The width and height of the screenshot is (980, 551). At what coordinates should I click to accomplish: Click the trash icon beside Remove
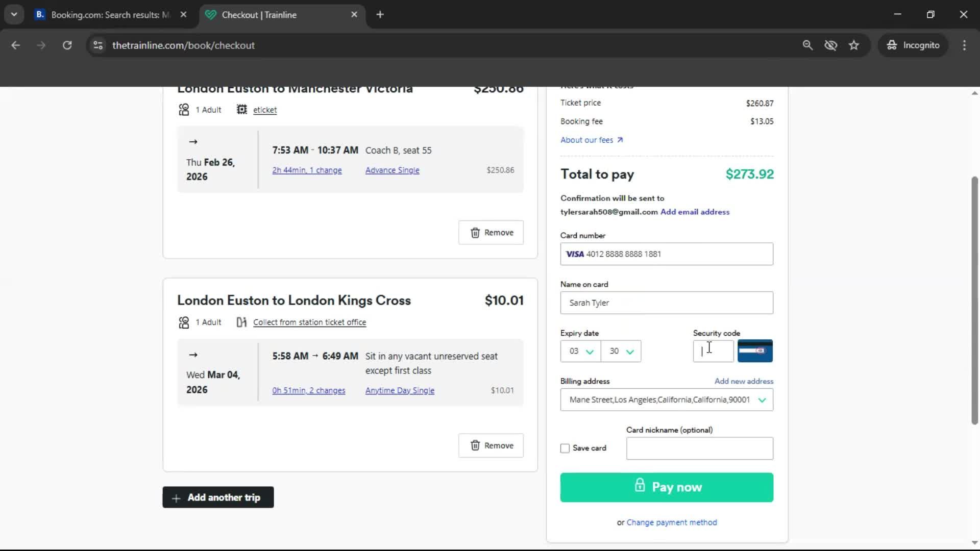pos(476,232)
